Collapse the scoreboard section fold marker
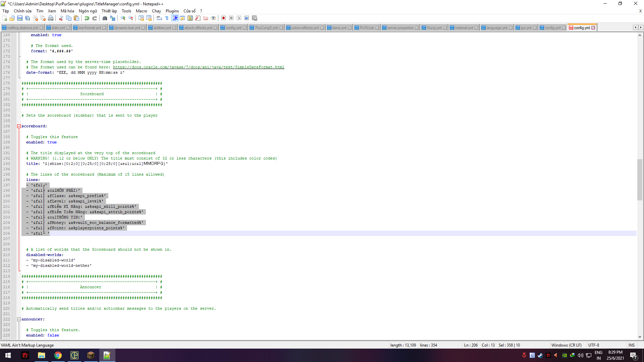 (x=19, y=126)
